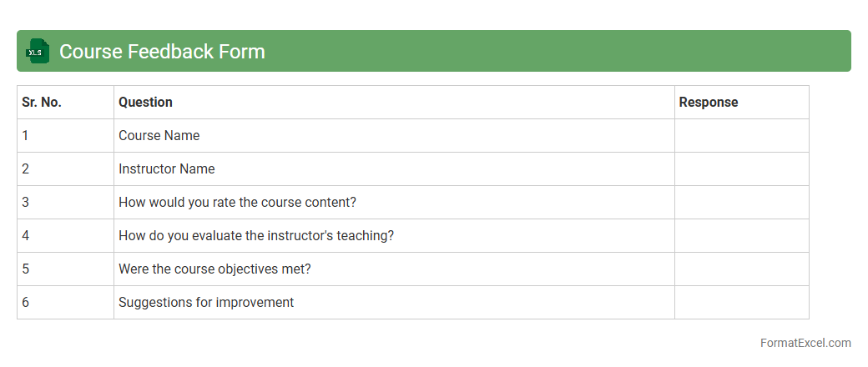This screenshot has width=868, height=367.
Task: Click the Response cell for course objectives
Action: click(x=741, y=269)
